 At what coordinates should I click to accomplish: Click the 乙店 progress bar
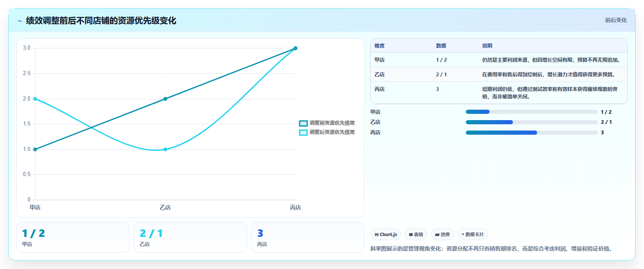point(531,122)
